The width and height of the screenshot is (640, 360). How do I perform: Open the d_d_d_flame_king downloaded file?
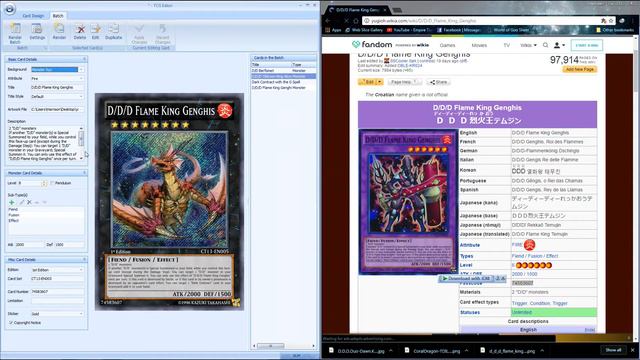[512, 351]
